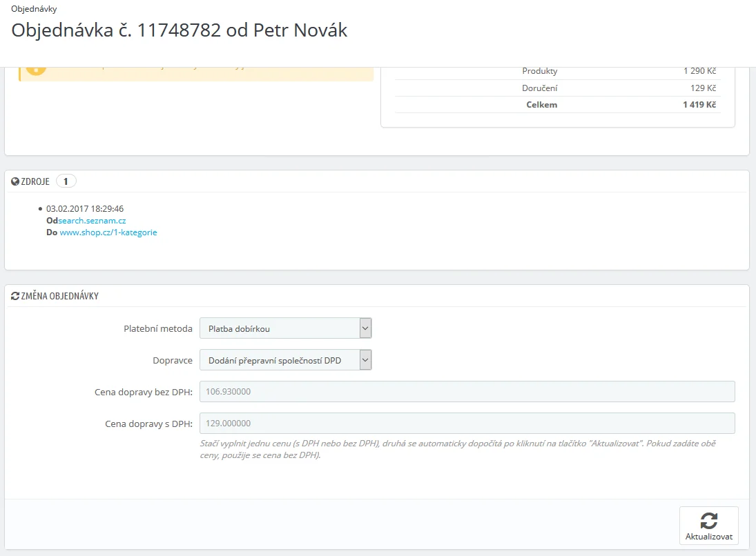Click the Zdroje panel heading
Image resolution: width=756 pixels, height=556 pixels.
[35, 181]
